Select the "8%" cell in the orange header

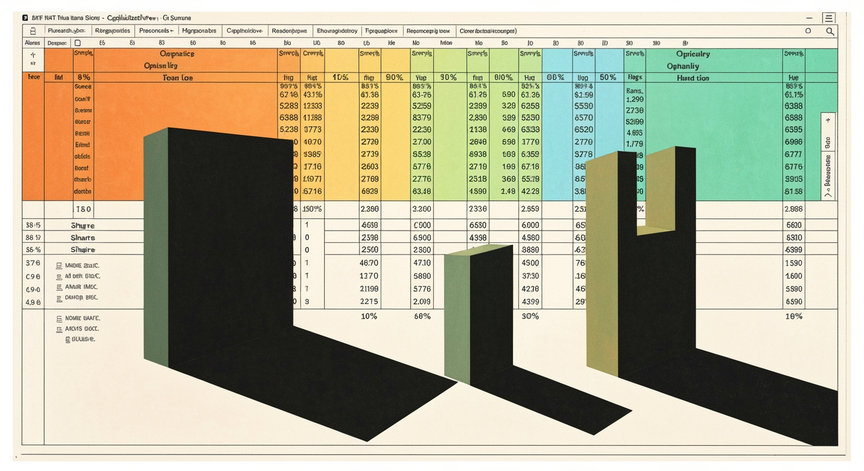click(84, 78)
